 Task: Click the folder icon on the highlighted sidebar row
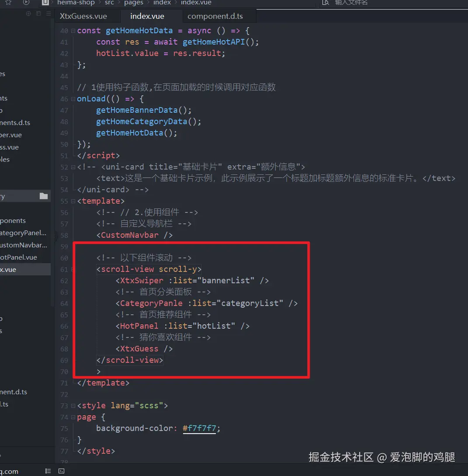44,196
